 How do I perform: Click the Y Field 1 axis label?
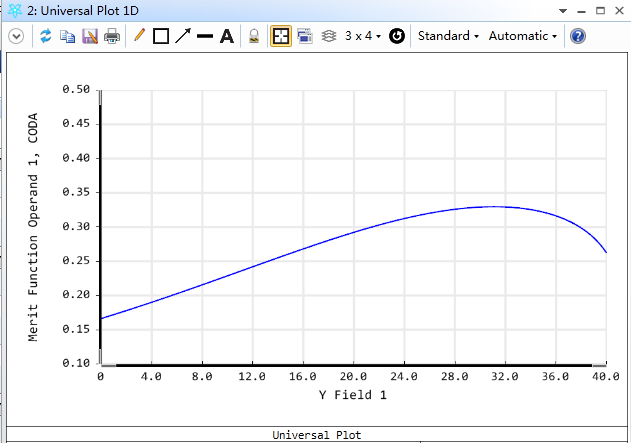pyautogui.click(x=353, y=395)
